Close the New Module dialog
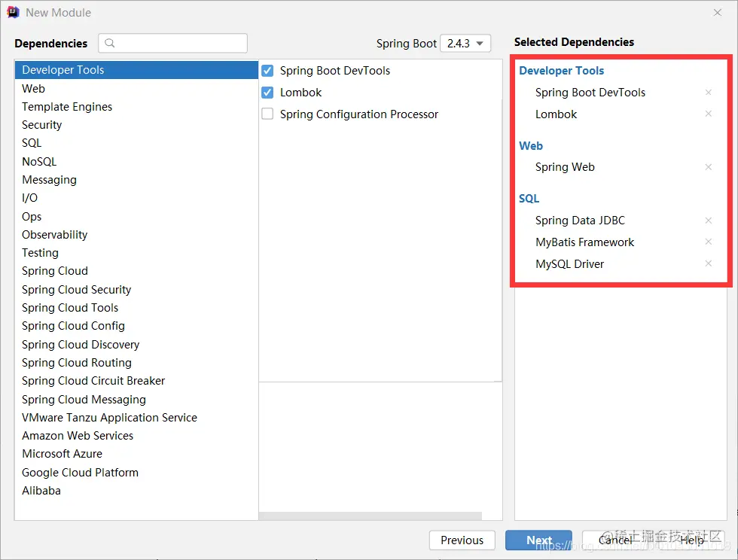Image resolution: width=738 pixels, height=560 pixels. click(x=717, y=12)
